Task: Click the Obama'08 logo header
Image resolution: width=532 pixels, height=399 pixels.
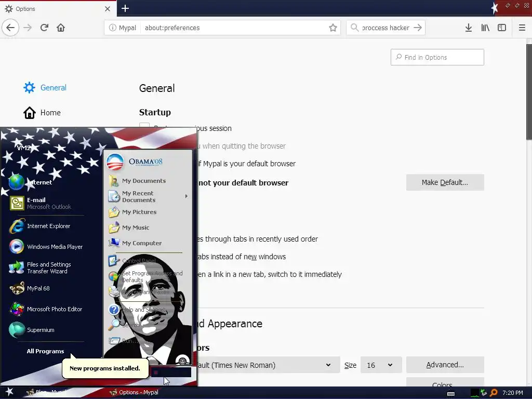Action: (x=135, y=162)
